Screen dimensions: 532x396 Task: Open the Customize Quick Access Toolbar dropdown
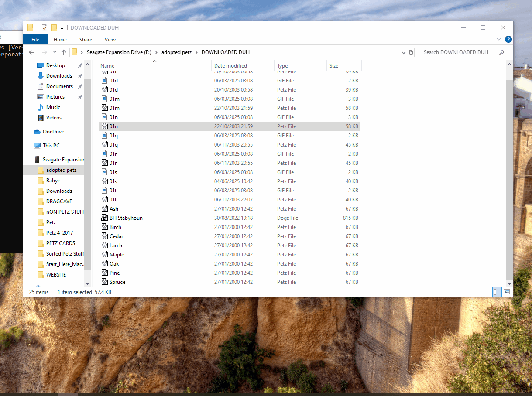tap(62, 28)
